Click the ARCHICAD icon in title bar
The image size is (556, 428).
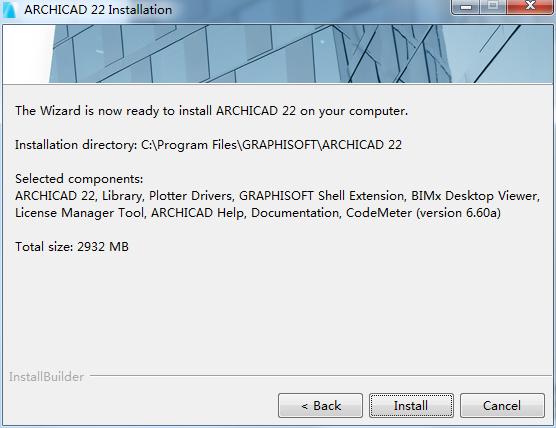click(10, 10)
